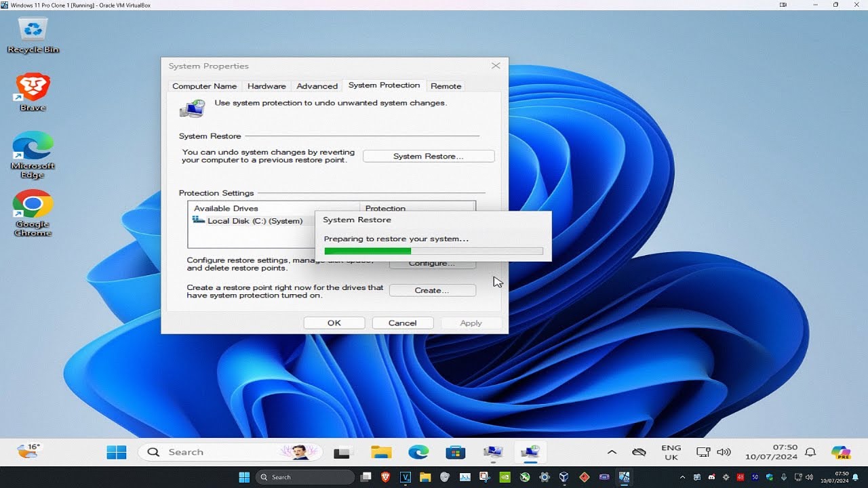Click the Create... button

(x=432, y=290)
